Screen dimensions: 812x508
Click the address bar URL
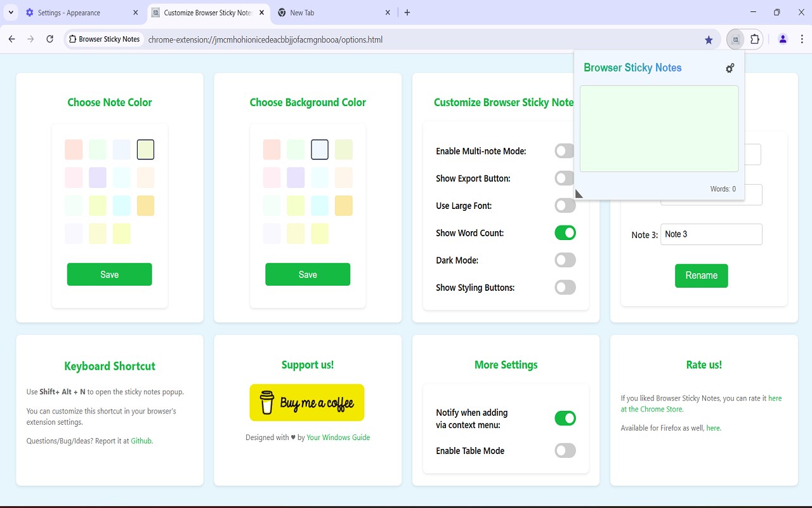tap(265, 39)
